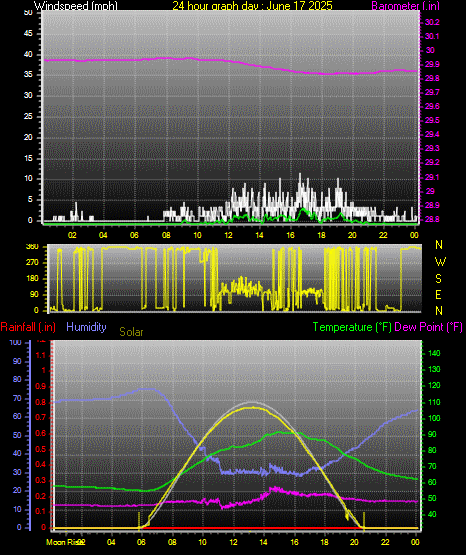466x555 pixels.
Task: Click the 29.9 barometer scale value
Action: point(432,64)
